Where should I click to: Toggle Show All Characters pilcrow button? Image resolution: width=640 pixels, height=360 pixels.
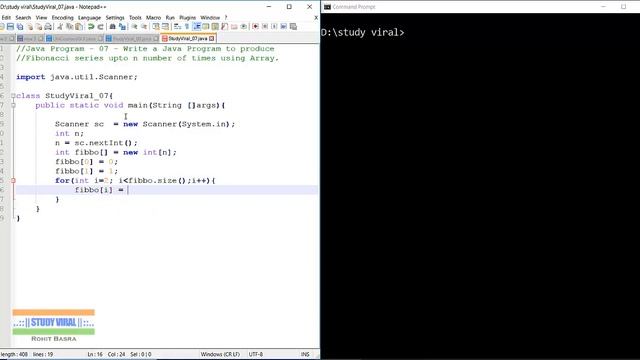pos(187,27)
